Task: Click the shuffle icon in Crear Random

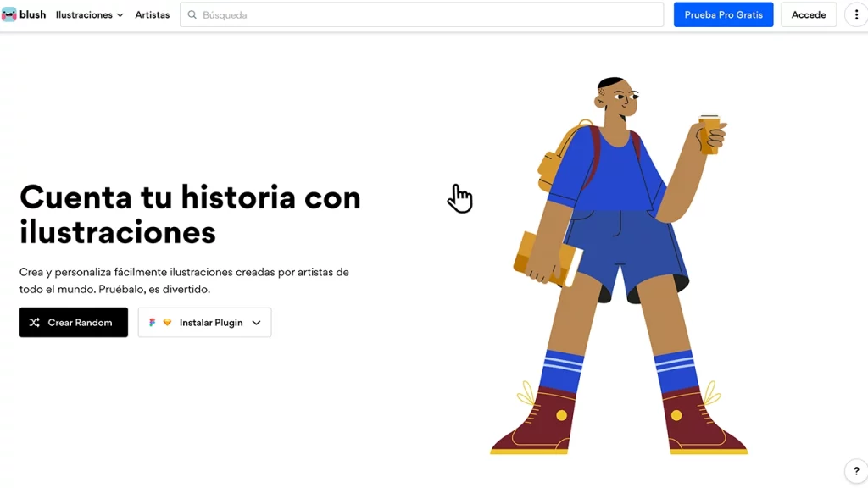Action: click(x=35, y=323)
